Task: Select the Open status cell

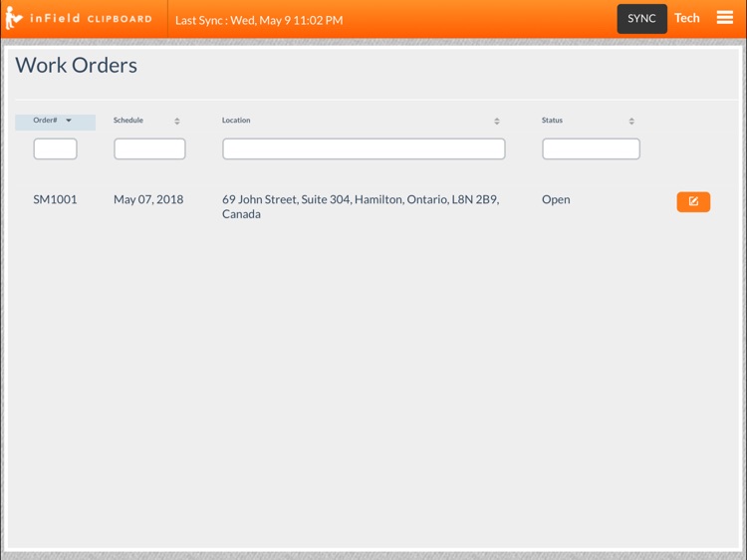Action: (x=556, y=199)
